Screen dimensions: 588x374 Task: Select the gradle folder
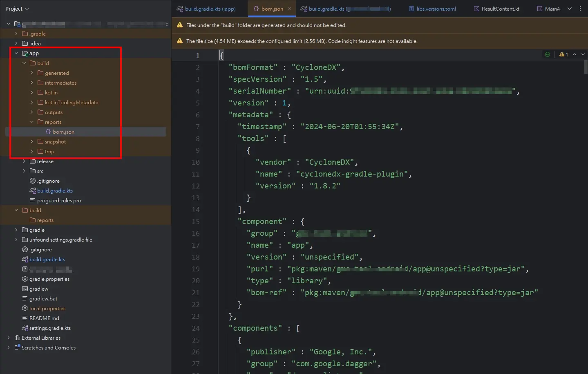(37, 230)
